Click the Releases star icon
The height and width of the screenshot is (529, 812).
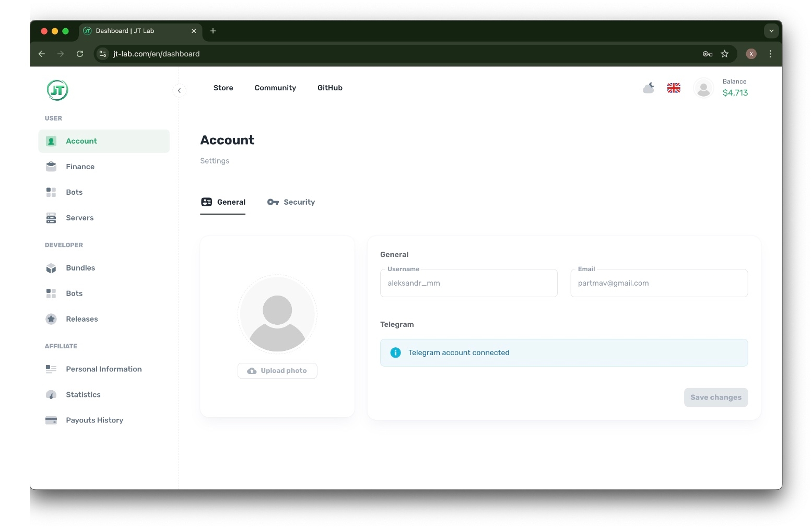tap(51, 319)
